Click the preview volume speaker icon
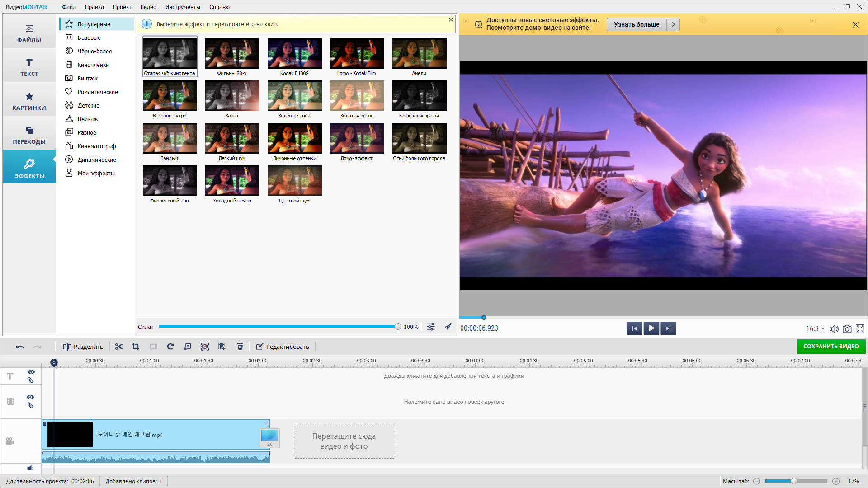The image size is (868, 488). pyautogui.click(x=834, y=329)
